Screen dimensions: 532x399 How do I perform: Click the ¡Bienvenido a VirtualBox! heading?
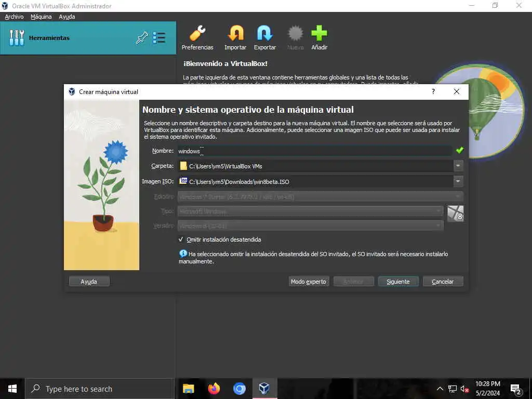225,63
